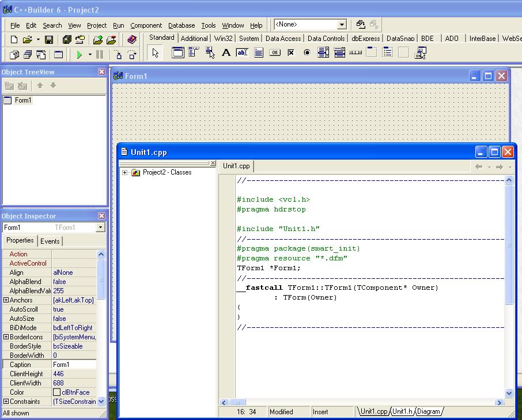Select the ScrollBar palette component
522x420 pixels.
coord(355,52)
